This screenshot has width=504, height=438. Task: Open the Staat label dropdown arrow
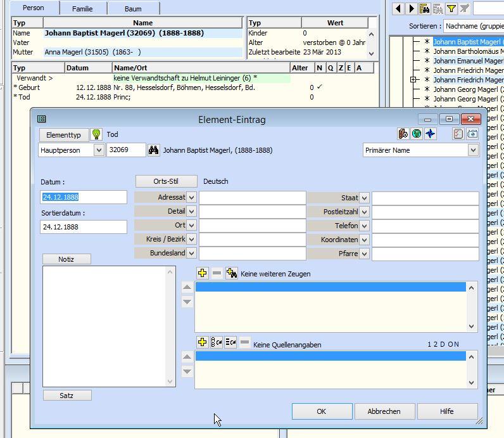coord(364,198)
